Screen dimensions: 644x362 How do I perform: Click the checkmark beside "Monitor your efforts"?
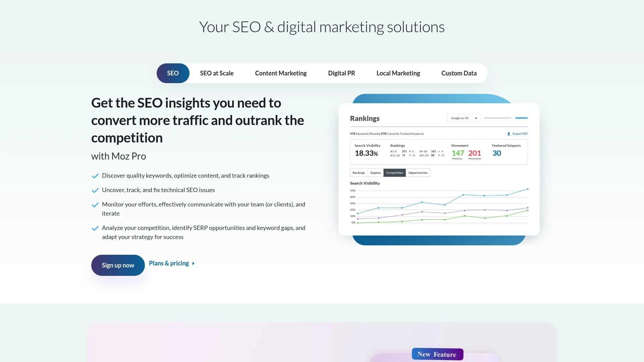(x=95, y=204)
